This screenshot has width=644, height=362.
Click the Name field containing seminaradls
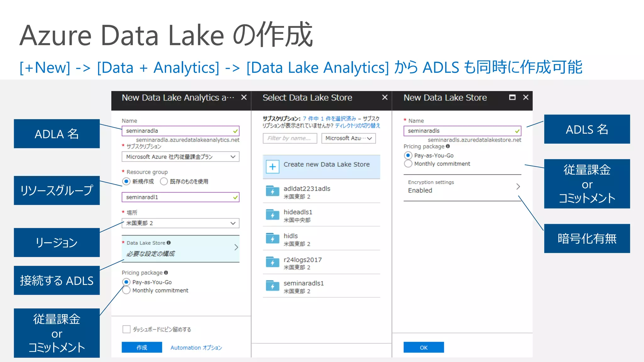tap(462, 131)
